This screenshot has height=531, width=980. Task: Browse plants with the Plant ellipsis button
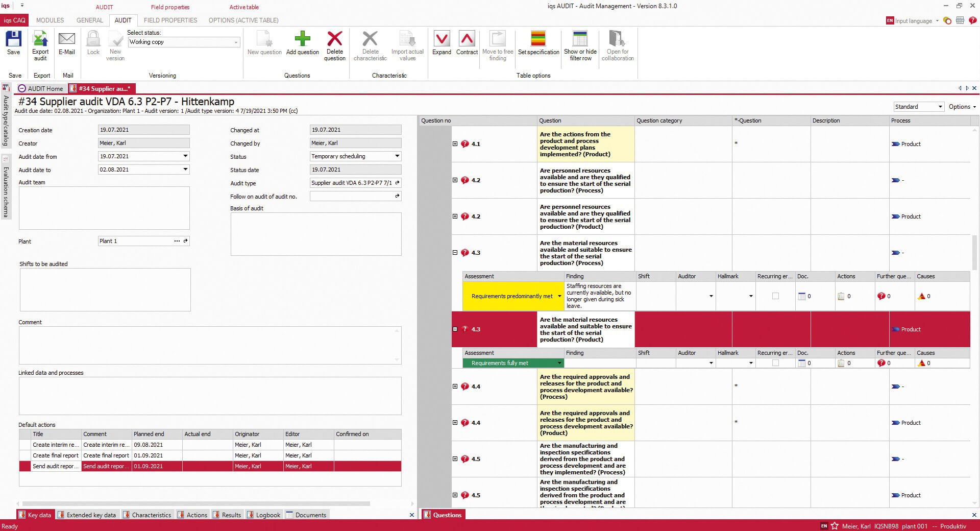tap(177, 240)
